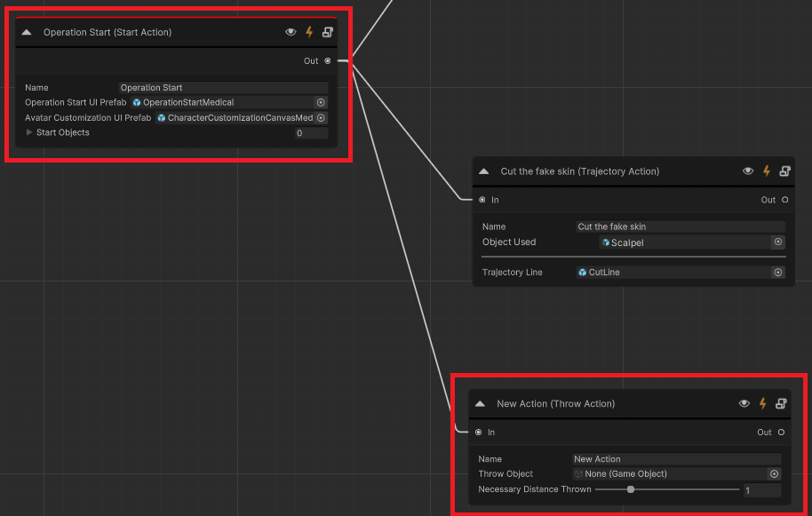Image resolution: width=812 pixels, height=516 pixels.
Task: Expand the Start Objects list
Action: click(29, 132)
